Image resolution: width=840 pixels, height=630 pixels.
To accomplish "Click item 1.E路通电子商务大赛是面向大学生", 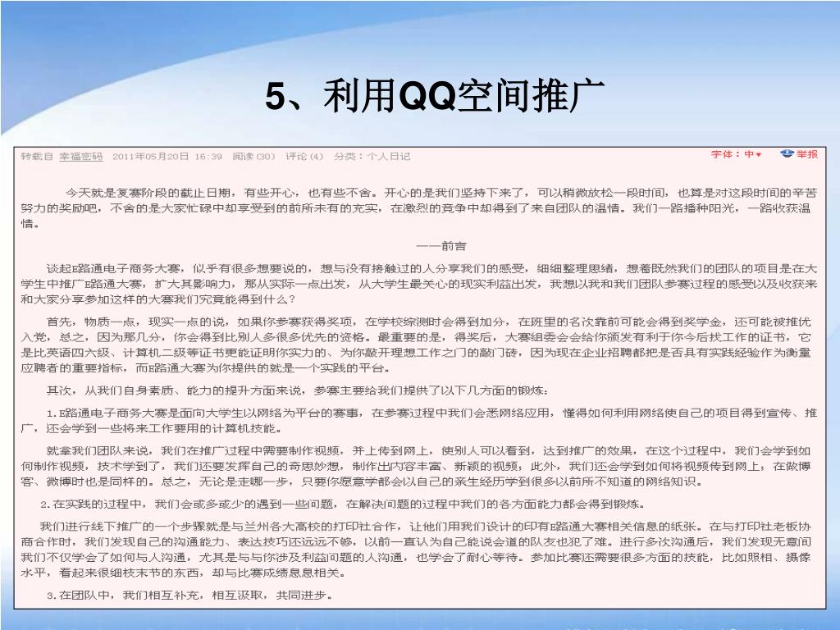I will (x=419, y=421).
